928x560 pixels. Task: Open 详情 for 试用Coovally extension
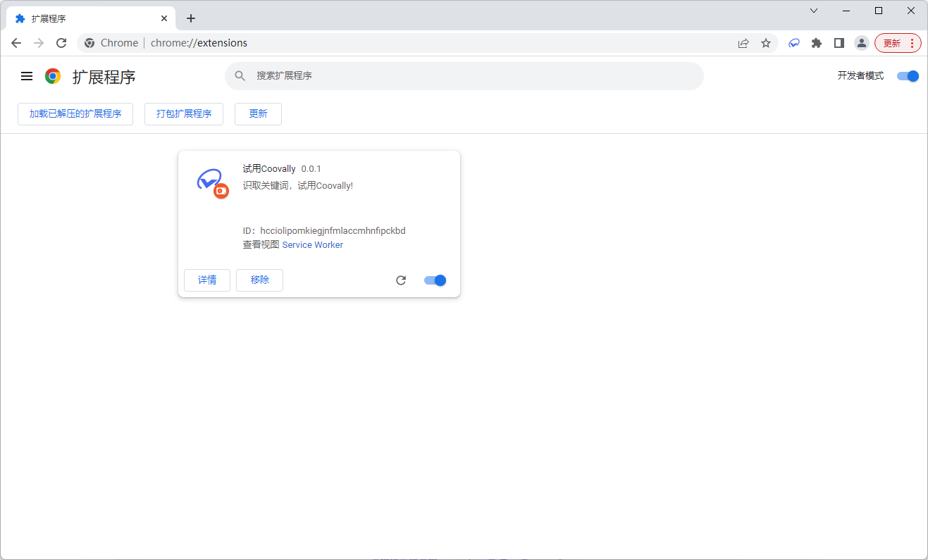click(207, 280)
